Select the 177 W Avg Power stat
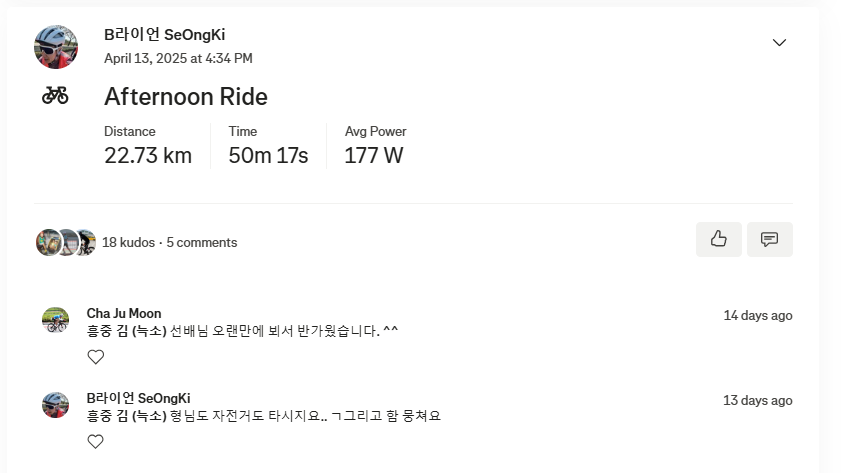Viewport: 860px width, 473px height. pos(374,155)
